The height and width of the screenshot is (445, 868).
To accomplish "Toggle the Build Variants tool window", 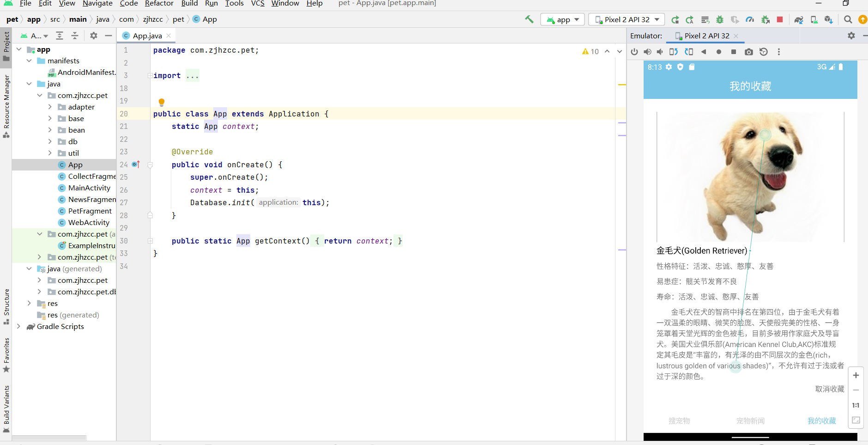I will coord(6,409).
